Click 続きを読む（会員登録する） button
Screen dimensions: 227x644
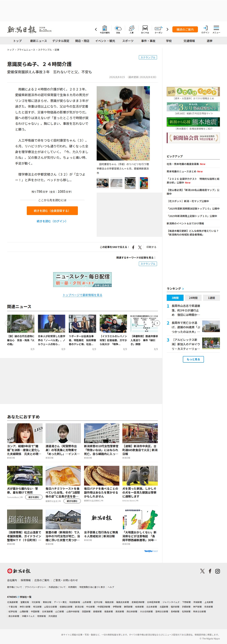52,211
